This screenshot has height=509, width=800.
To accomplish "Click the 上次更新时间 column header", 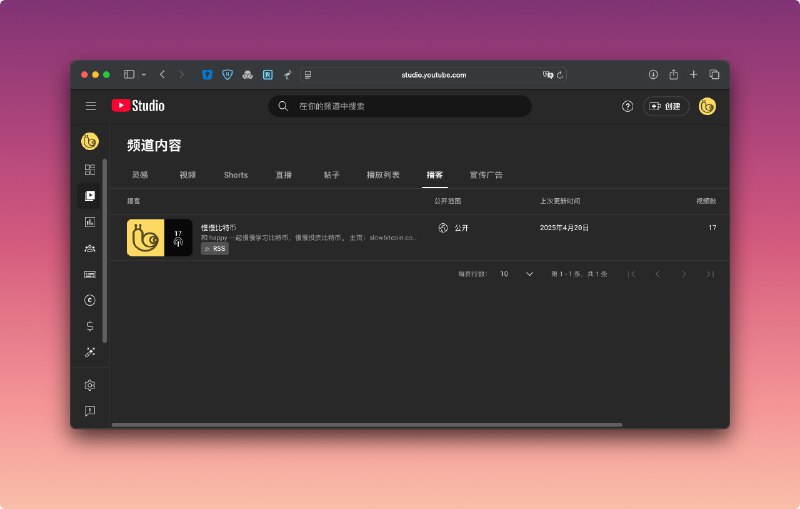I will click(x=560, y=201).
